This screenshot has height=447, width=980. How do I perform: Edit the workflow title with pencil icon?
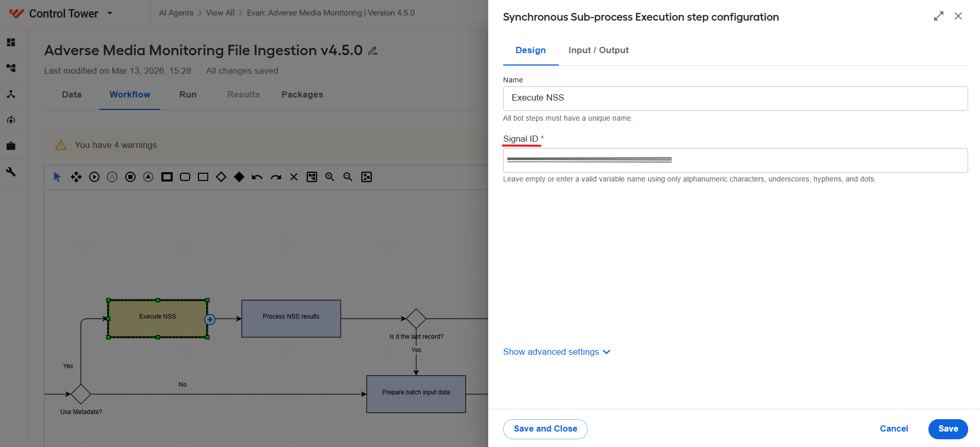373,51
